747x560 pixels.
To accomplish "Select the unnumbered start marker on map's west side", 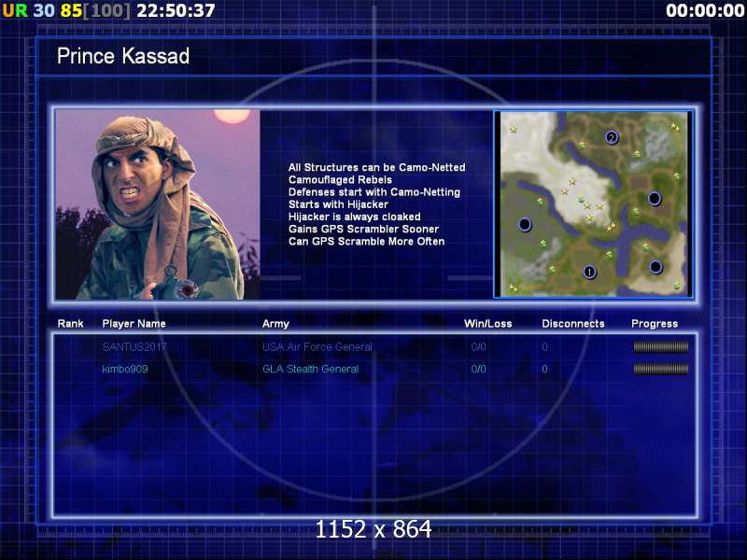I will [525, 224].
